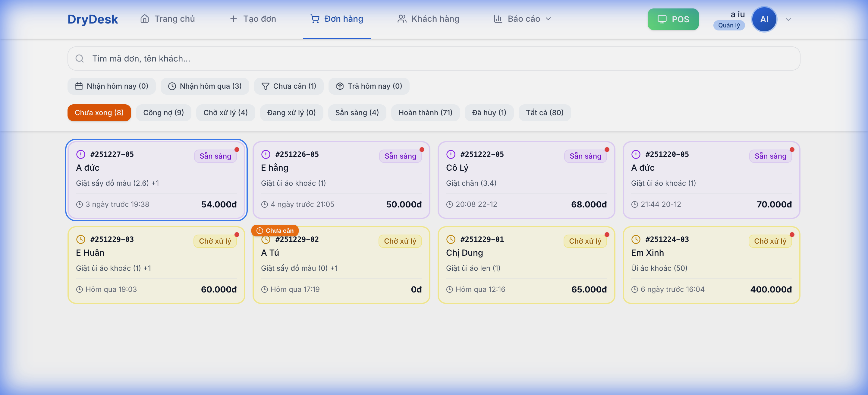Click the home icon beside Trang chủ

(x=145, y=19)
